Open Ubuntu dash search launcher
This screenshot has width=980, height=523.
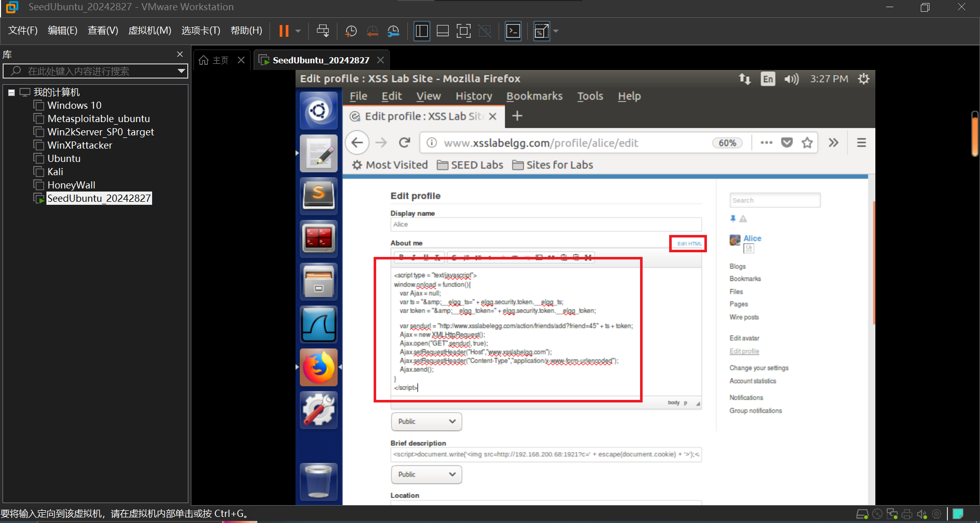click(x=318, y=110)
